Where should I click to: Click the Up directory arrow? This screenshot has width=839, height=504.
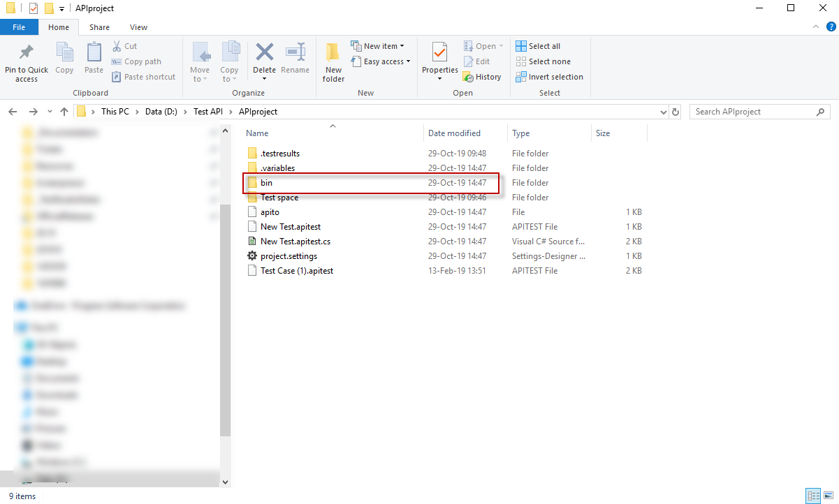point(64,112)
